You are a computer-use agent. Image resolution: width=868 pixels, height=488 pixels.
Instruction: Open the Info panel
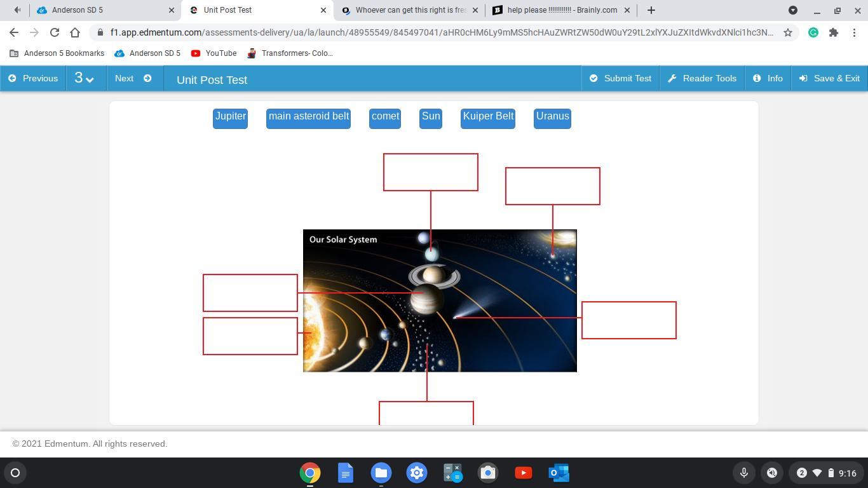click(x=768, y=78)
